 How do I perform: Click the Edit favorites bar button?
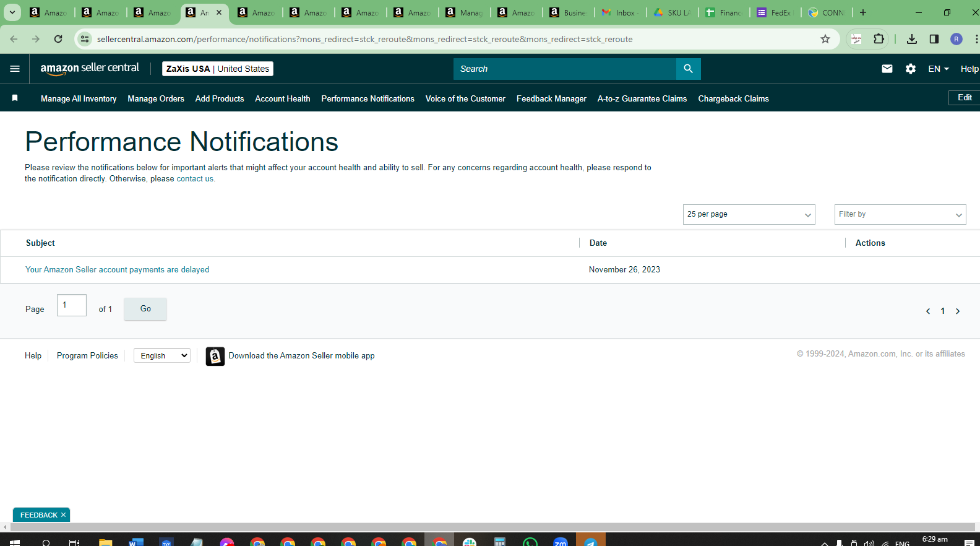click(x=965, y=98)
